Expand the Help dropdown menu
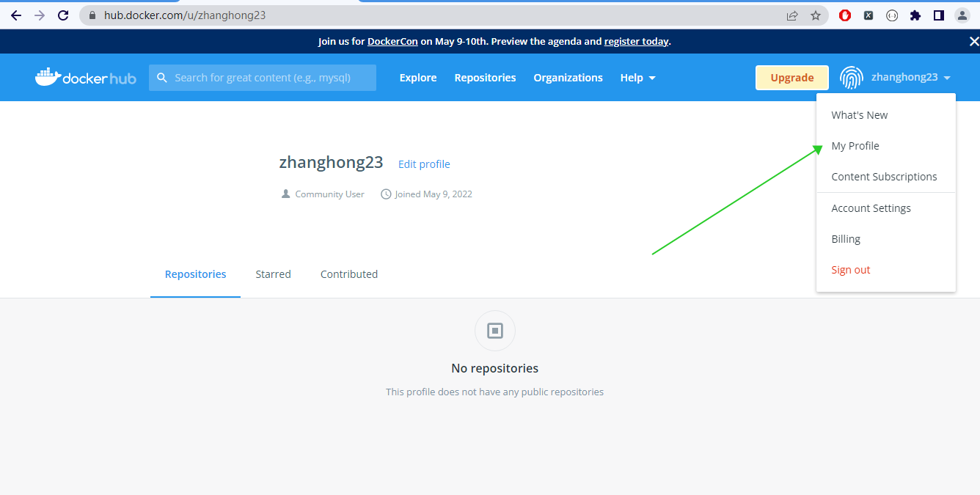 pos(638,78)
